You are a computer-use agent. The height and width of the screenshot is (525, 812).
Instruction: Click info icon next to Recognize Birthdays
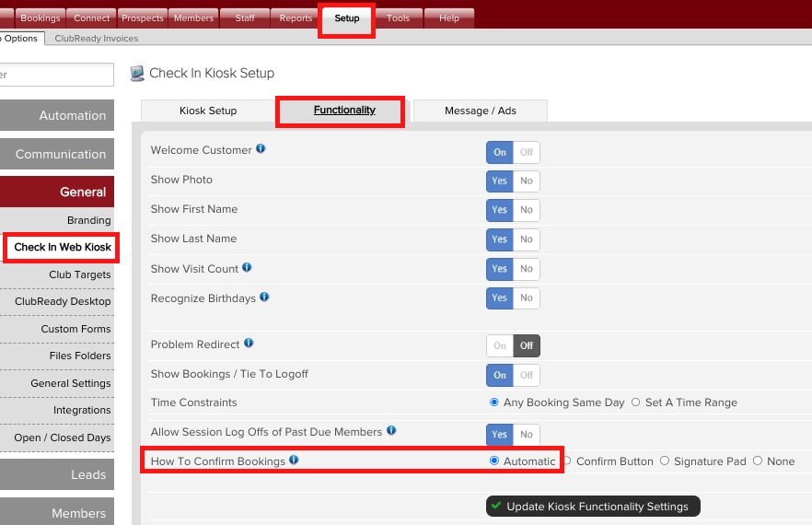pos(264,297)
